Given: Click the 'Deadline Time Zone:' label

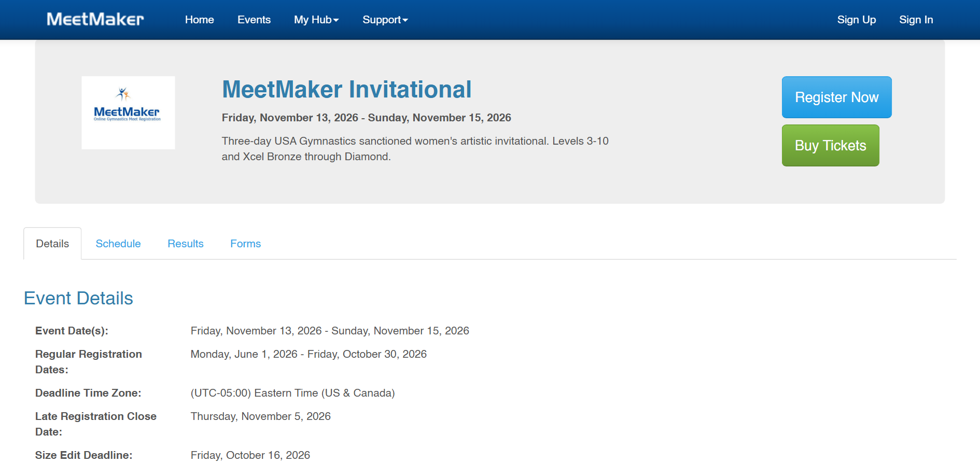Looking at the screenshot, I should click(x=88, y=393).
